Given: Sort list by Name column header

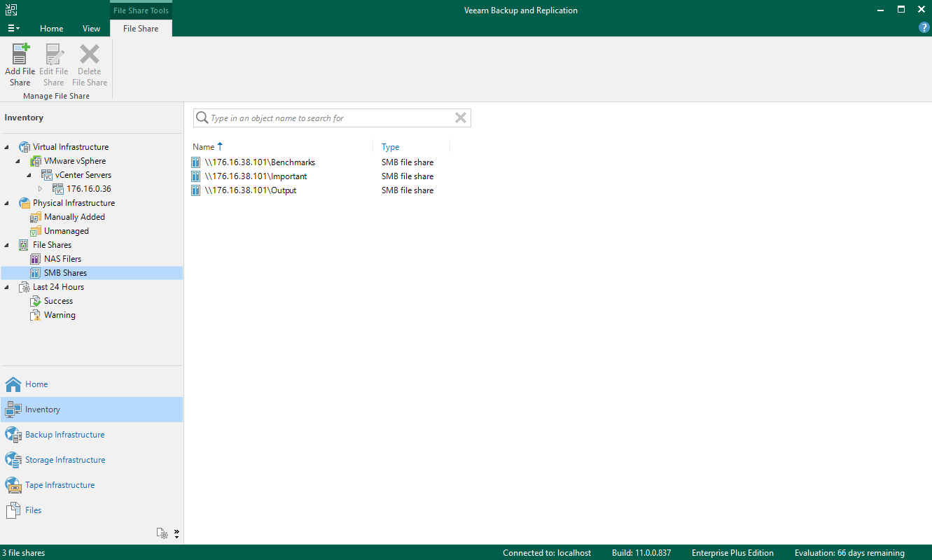Looking at the screenshot, I should tap(203, 147).
